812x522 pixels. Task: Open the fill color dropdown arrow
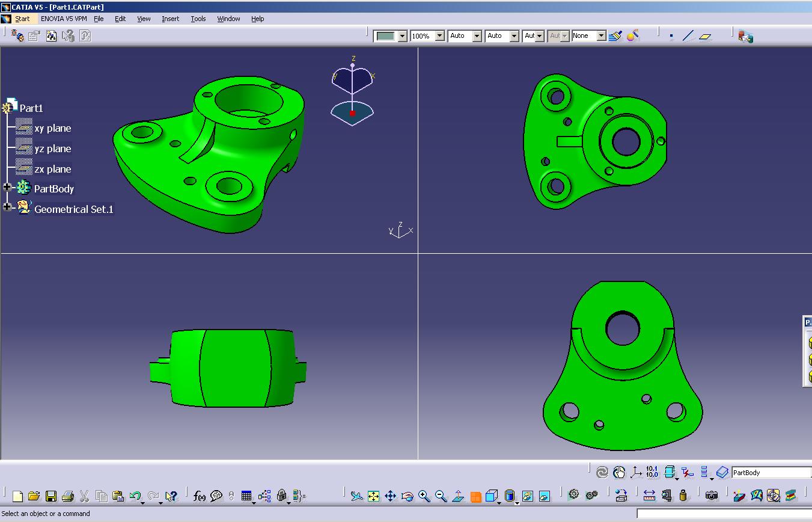(402, 36)
